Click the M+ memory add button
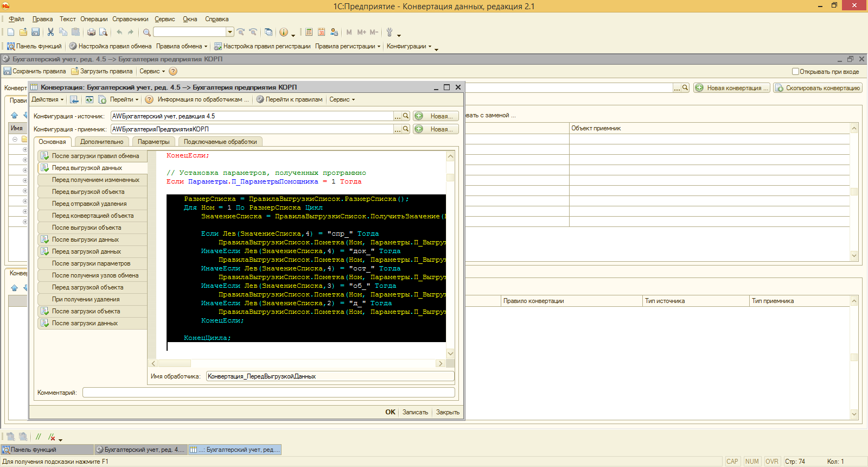Screen dimensions: 868x467 coord(361,32)
